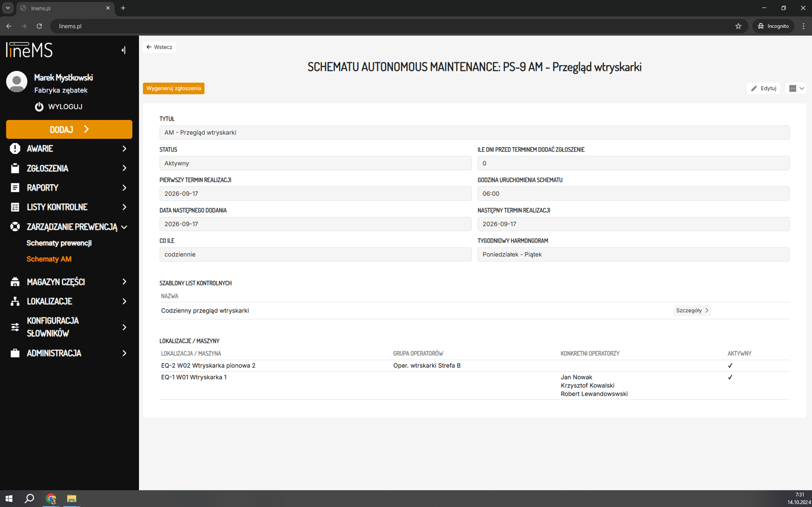Click the Listy kontrolne checklist icon
812x507 pixels.
click(15, 207)
